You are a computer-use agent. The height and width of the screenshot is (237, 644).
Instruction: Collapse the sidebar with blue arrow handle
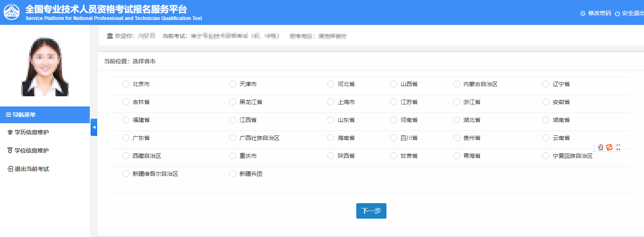[94, 127]
